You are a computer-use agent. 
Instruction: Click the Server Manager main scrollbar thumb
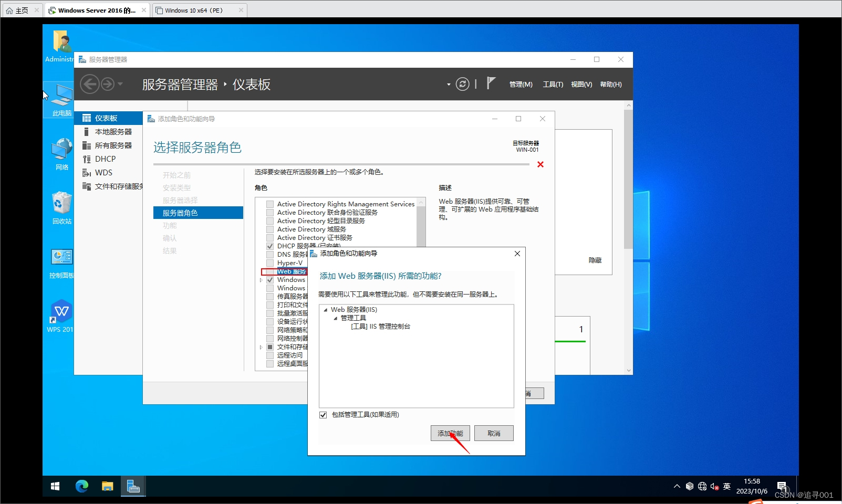[628, 178]
